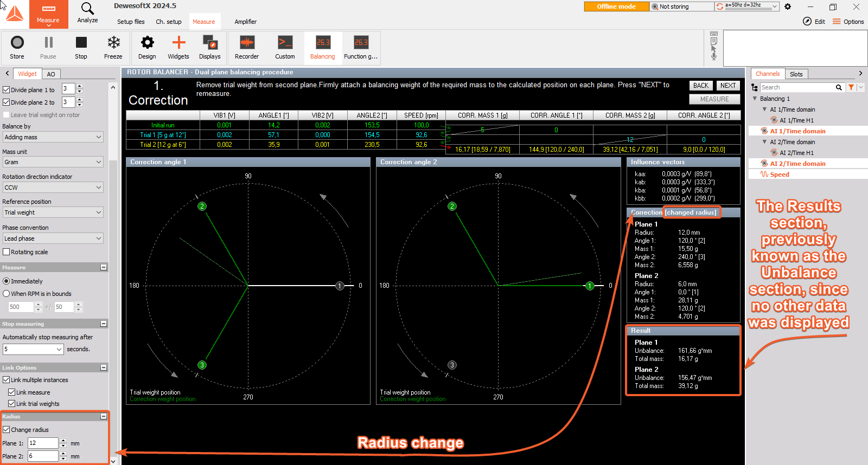Open Design mode
Screen dimensions: 868x465
pos(147,48)
